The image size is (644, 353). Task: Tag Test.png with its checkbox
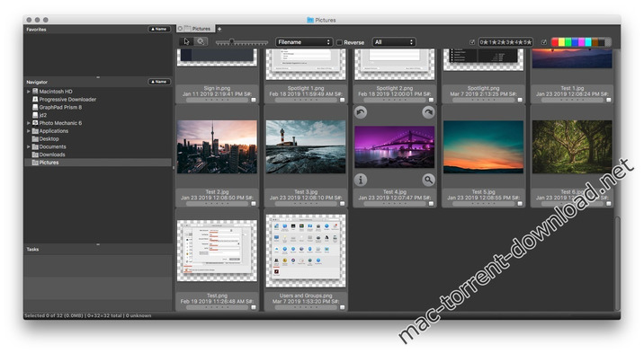tap(254, 307)
